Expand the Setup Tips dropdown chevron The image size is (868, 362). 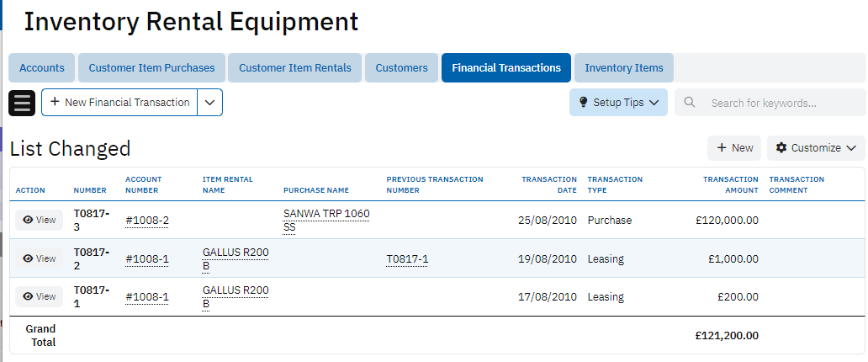coord(654,103)
